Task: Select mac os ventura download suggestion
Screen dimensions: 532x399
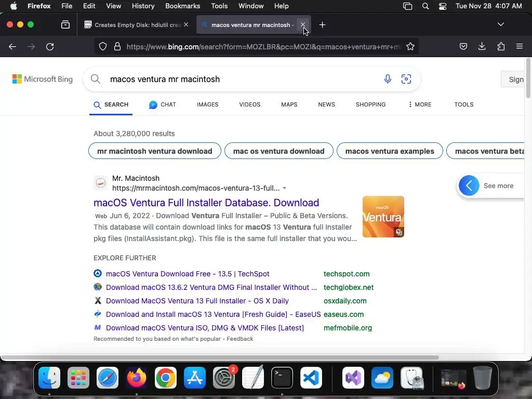Action: (279, 151)
